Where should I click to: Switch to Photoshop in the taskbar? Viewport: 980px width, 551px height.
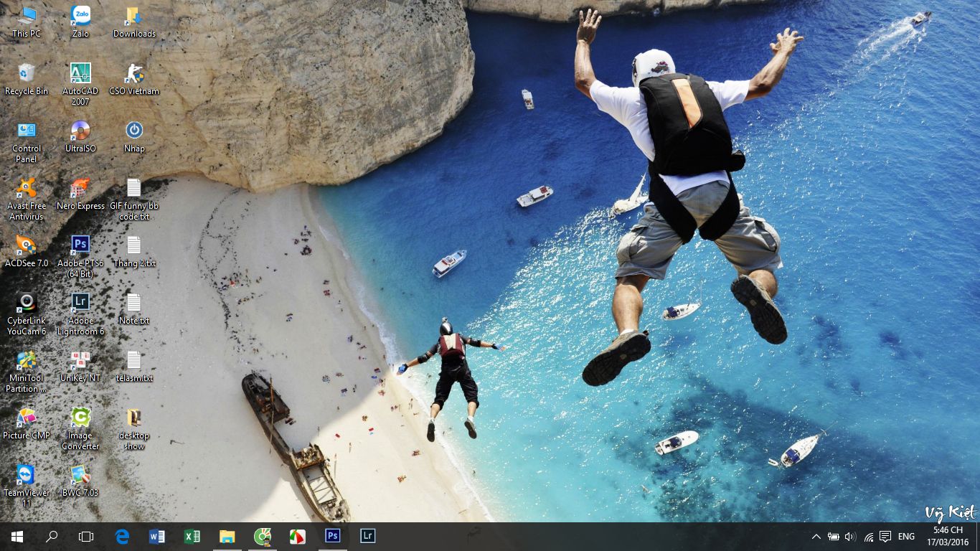pyautogui.click(x=332, y=536)
